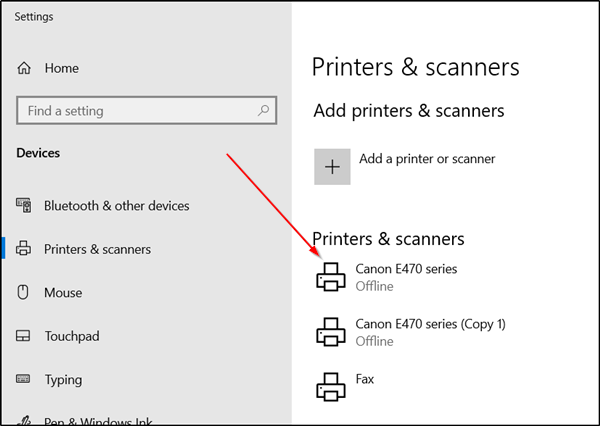Click the Bluetooth & other devices icon
This screenshot has height=426, width=600.
[x=25, y=206]
